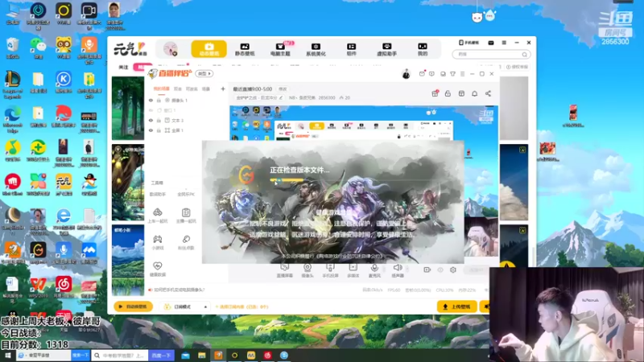Click the avatar icon in the wallpaper app header

(170, 49)
